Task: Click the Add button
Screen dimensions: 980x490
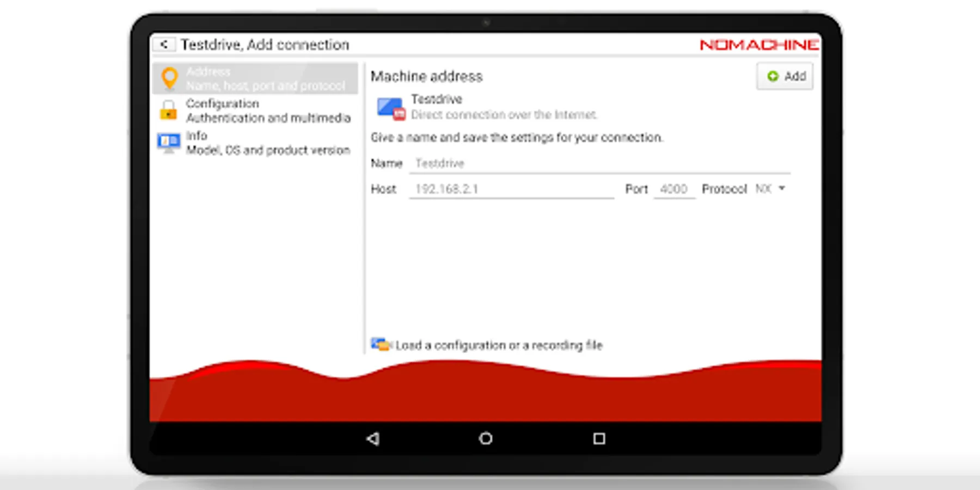Action: click(x=785, y=76)
